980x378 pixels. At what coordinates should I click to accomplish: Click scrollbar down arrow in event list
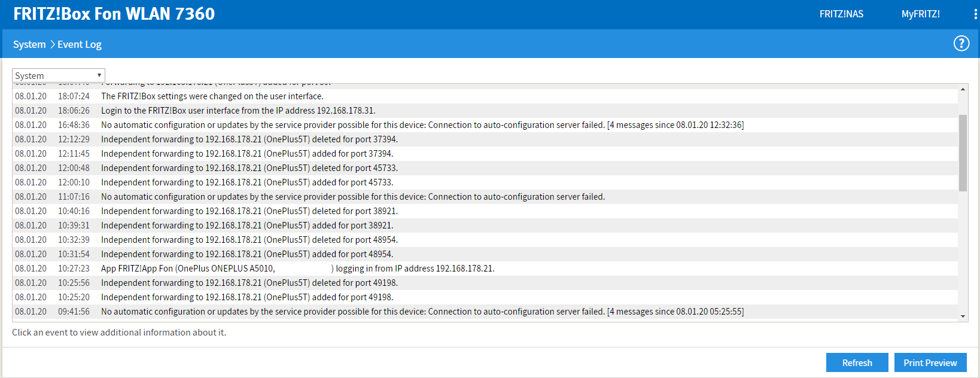(963, 316)
